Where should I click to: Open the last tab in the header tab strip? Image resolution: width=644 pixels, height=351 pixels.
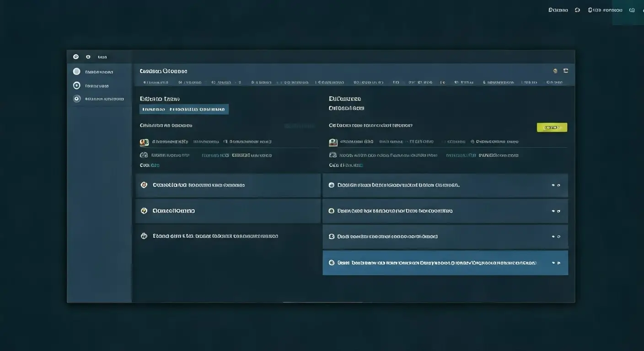554,83
